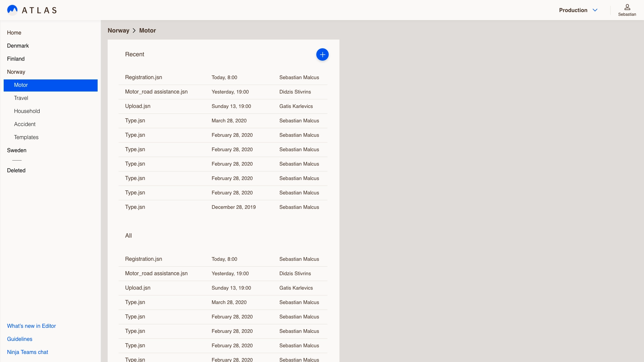The height and width of the screenshot is (362, 644).
Task: Add new file with blue plus button
Action: tap(322, 55)
